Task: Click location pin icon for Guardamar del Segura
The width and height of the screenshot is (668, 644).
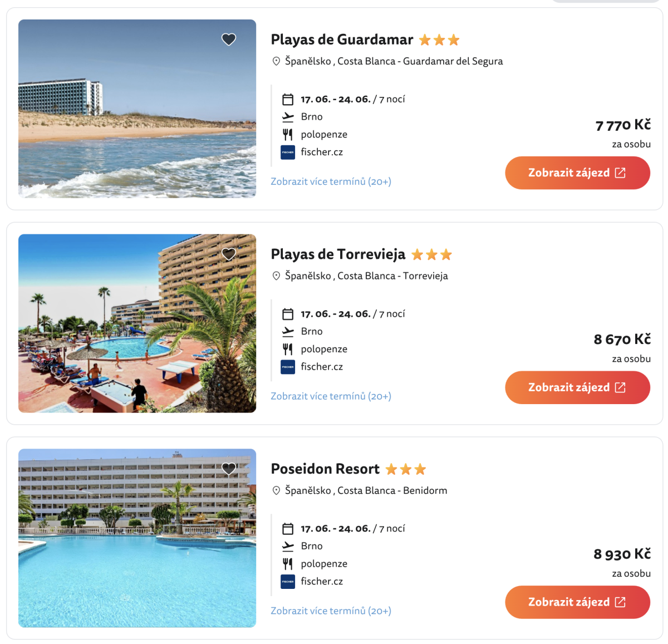Action: click(x=276, y=61)
